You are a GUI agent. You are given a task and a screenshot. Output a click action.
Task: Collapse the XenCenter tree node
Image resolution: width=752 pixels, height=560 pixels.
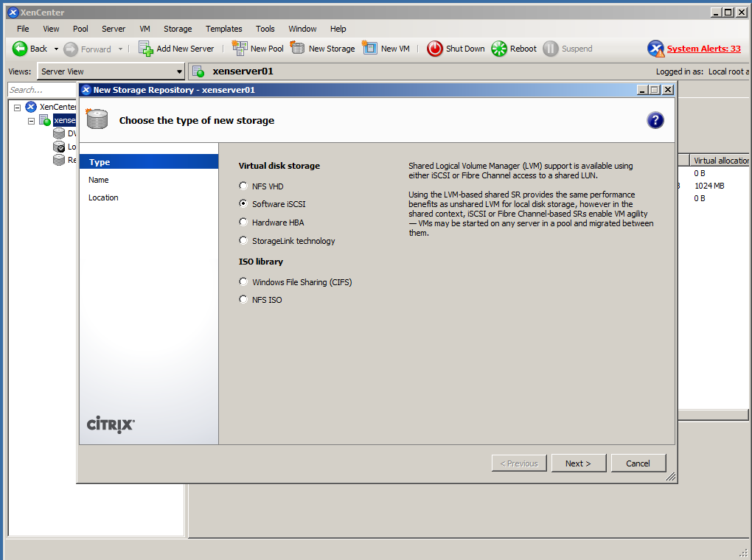[17, 108]
